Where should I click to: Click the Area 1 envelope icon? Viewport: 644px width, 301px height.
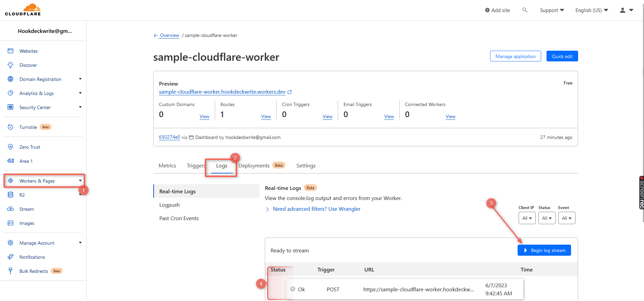(x=10, y=161)
